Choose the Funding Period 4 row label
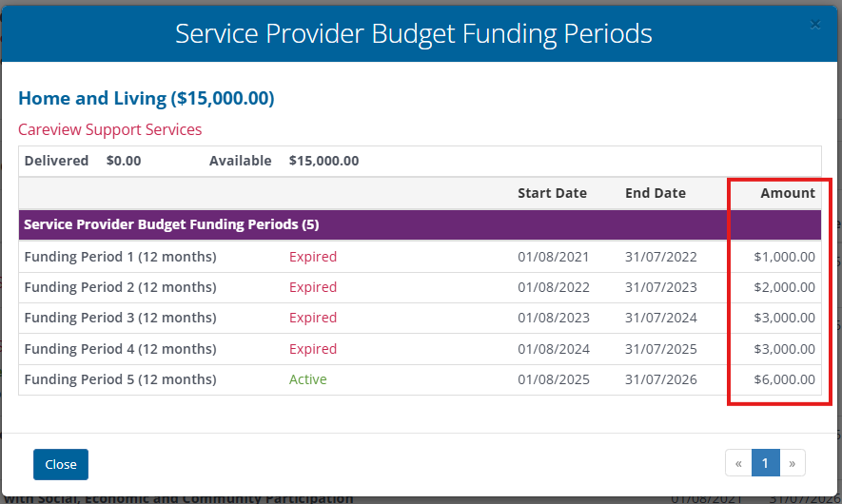 click(120, 349)
